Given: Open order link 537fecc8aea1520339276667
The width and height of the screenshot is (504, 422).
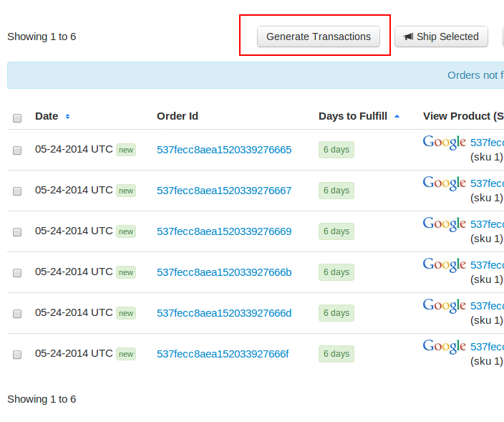Looking at the screenshot, I should [x=224, y=191].
